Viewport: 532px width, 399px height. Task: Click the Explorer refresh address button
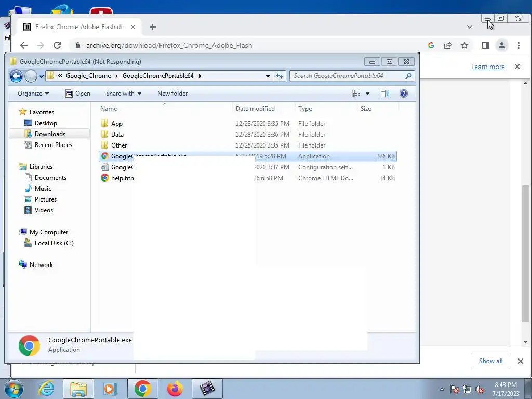coord(280,76)
